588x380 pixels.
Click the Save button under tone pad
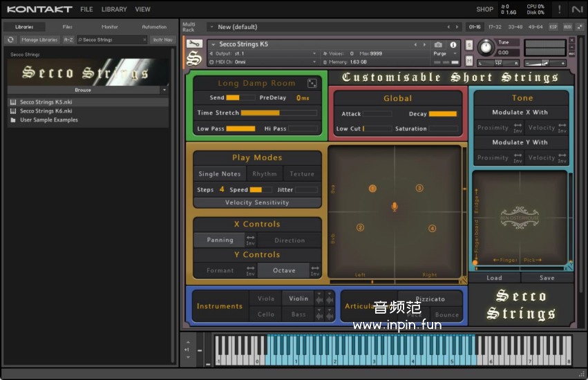click(547, 278)
